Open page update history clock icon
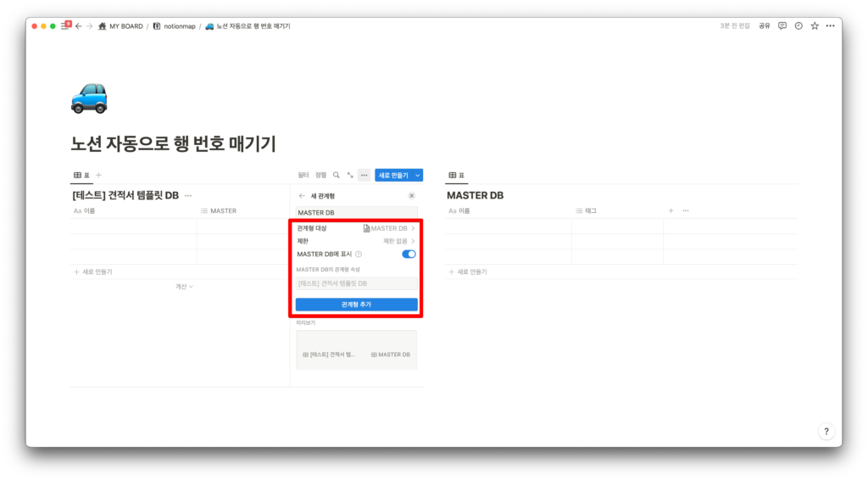The width and height of the screenshot is (868, 481). tap(798, 26)
